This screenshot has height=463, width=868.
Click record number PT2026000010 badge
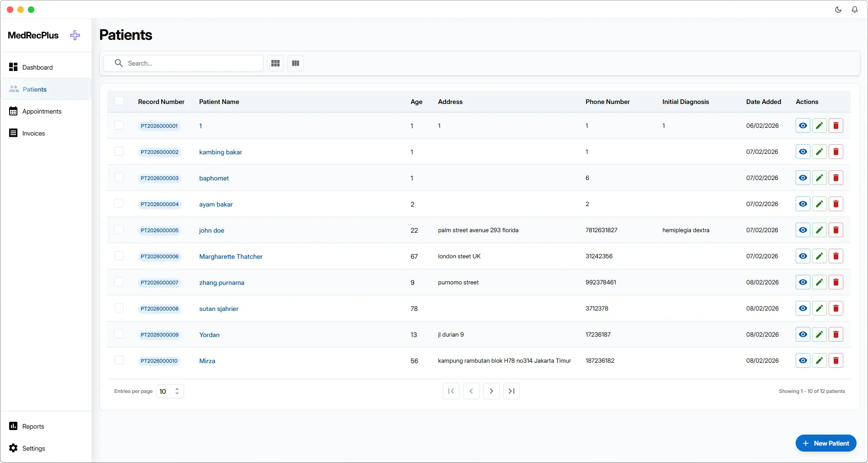(x=159, y=361)
